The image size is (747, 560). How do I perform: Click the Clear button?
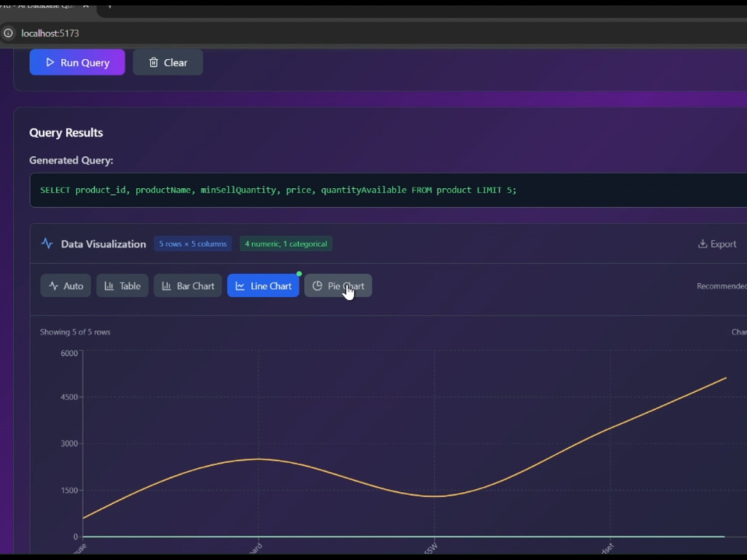[x=167, y=63]
